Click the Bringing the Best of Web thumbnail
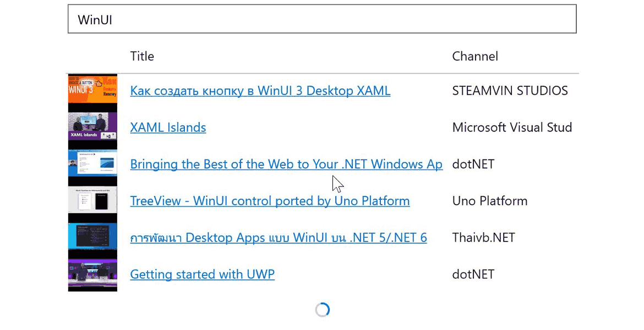This screenshot has width=644, height=330. [92, 163]
